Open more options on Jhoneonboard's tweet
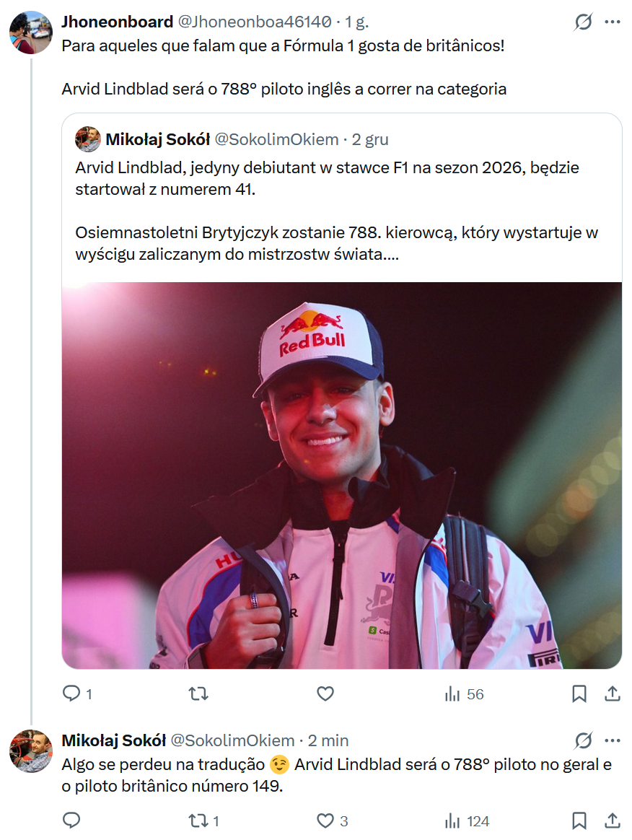 [612, 22]
